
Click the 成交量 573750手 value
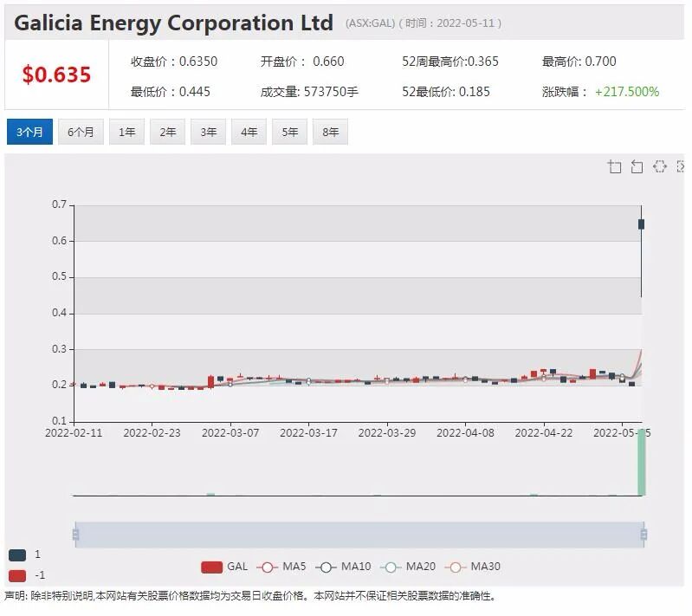click(309, 92)
